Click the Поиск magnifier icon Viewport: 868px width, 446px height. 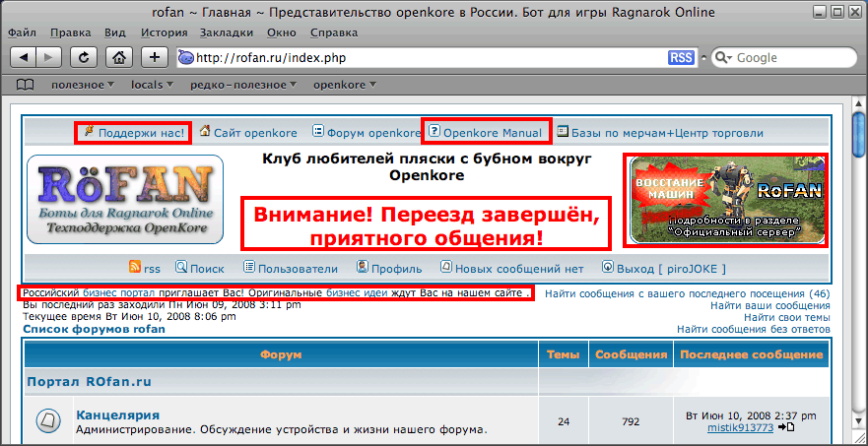(181, 267)
